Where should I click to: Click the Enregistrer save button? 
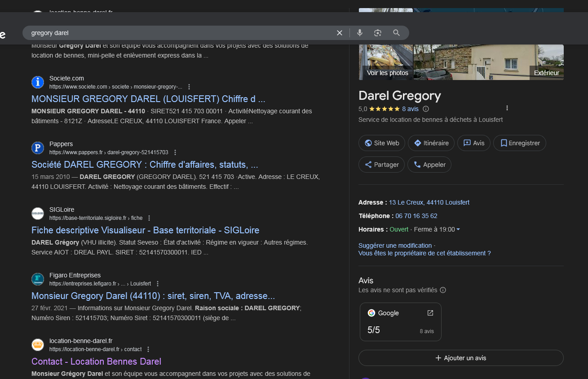tap(519, 143)
